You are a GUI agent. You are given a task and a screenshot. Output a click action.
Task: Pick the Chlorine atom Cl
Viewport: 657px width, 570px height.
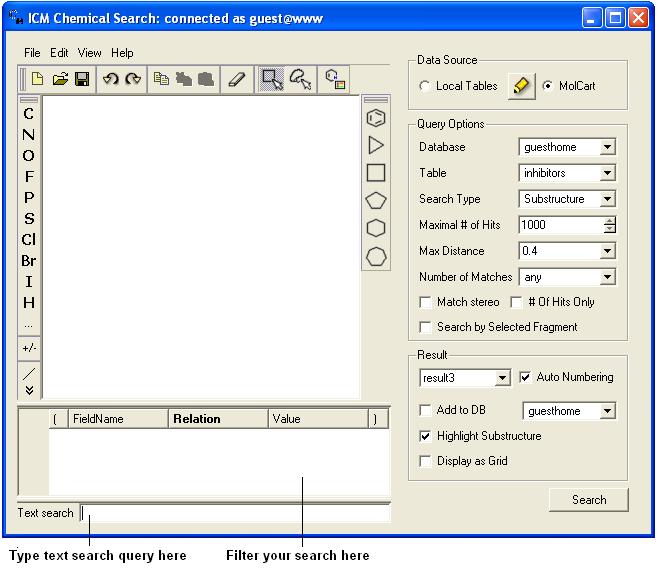[x=28, y=239]
